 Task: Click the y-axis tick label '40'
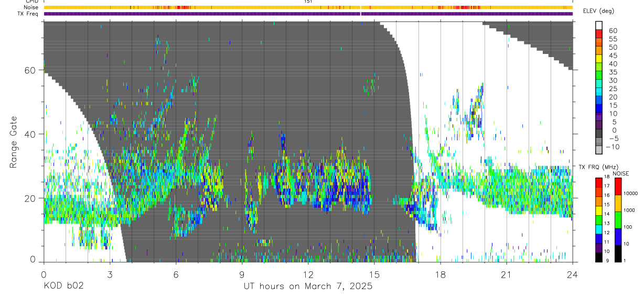(30, 134)
